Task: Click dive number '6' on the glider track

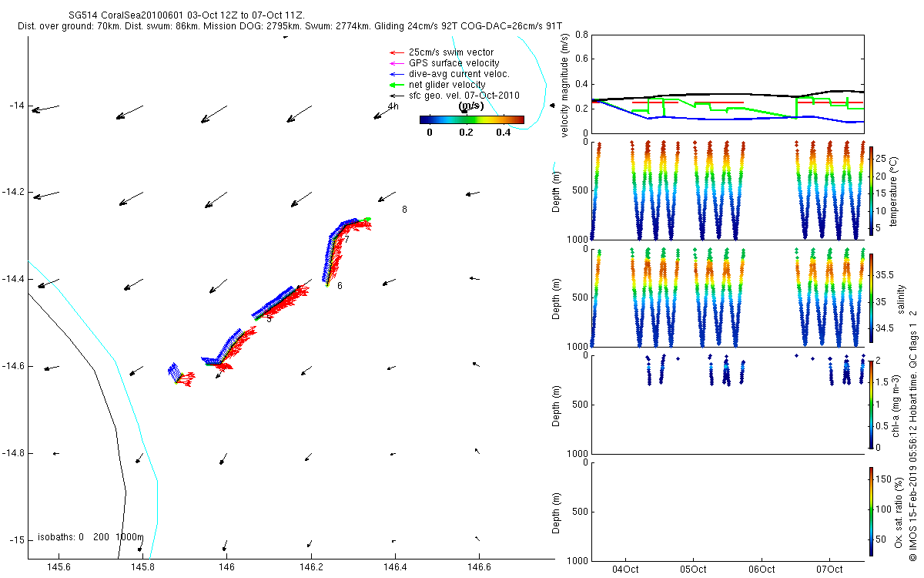Action: click(340, 286)
